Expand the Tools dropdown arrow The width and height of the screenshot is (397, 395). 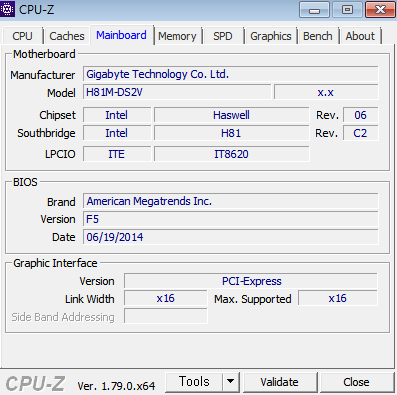[x=231, y=382]
